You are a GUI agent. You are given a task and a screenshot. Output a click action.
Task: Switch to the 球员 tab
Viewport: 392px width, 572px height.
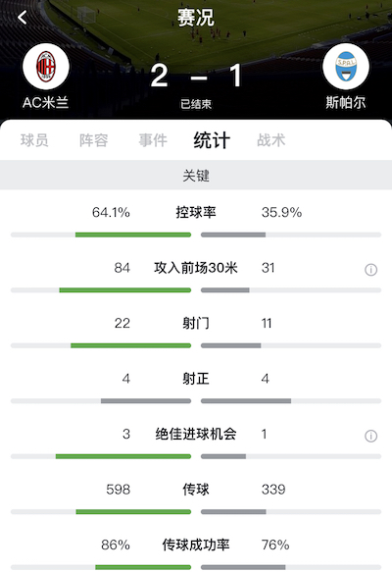click(x=34, y=140)
